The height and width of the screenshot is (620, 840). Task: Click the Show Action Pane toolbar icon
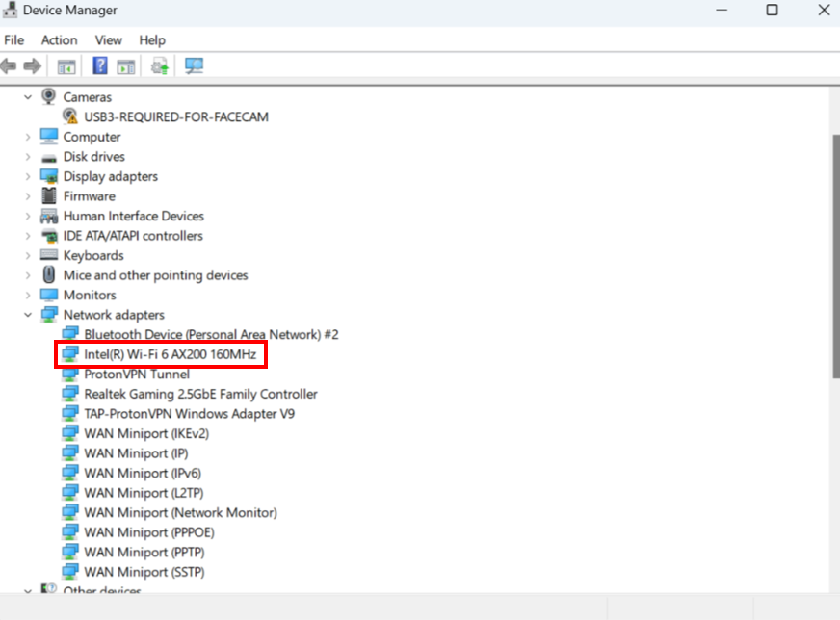point(126,65)
